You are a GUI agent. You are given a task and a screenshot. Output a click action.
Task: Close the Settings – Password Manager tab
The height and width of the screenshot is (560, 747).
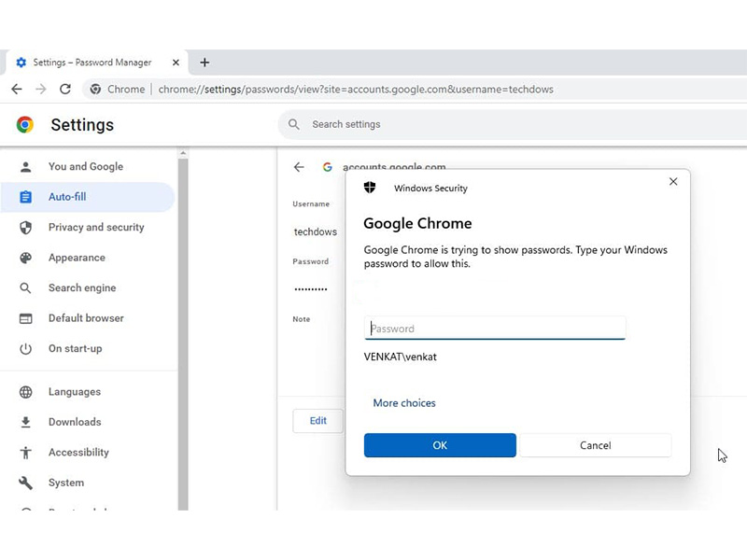pos(176,63)
